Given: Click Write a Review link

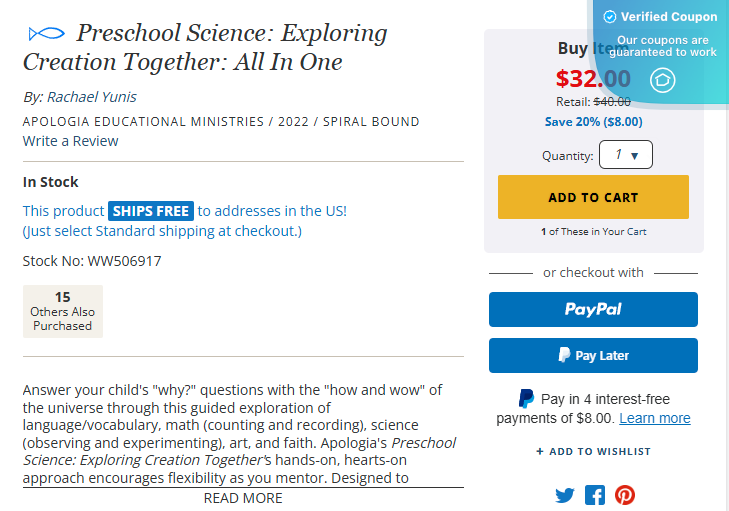Looking at the screenshot, I should [x=71, y=141].
